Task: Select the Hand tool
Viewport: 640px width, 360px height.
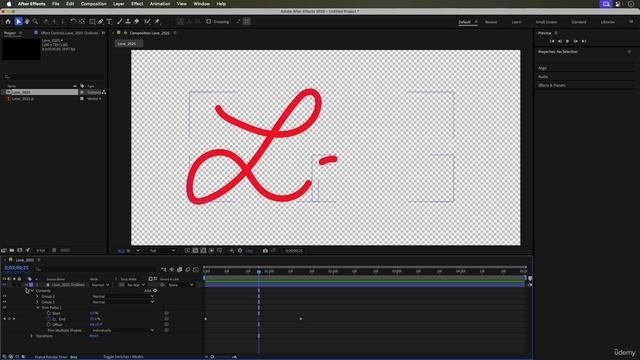Action: tap(27, 22)
